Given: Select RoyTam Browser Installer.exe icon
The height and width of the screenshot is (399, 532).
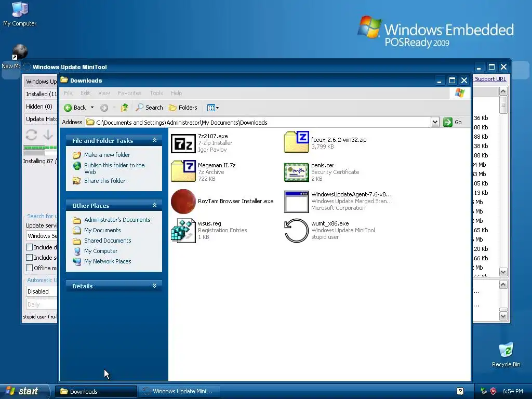Looking at the screenshot, I should (x=183, y=202).
